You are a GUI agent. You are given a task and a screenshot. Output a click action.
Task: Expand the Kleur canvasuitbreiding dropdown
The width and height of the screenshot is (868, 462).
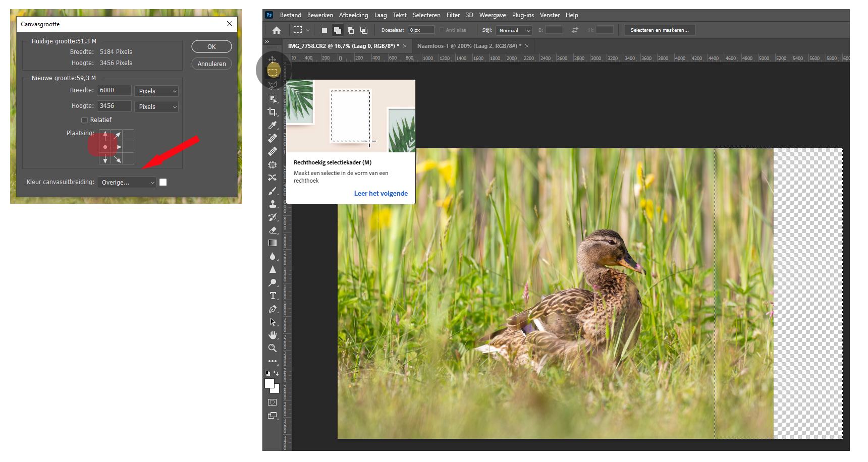pyautogui.click(x=127, y=183)
